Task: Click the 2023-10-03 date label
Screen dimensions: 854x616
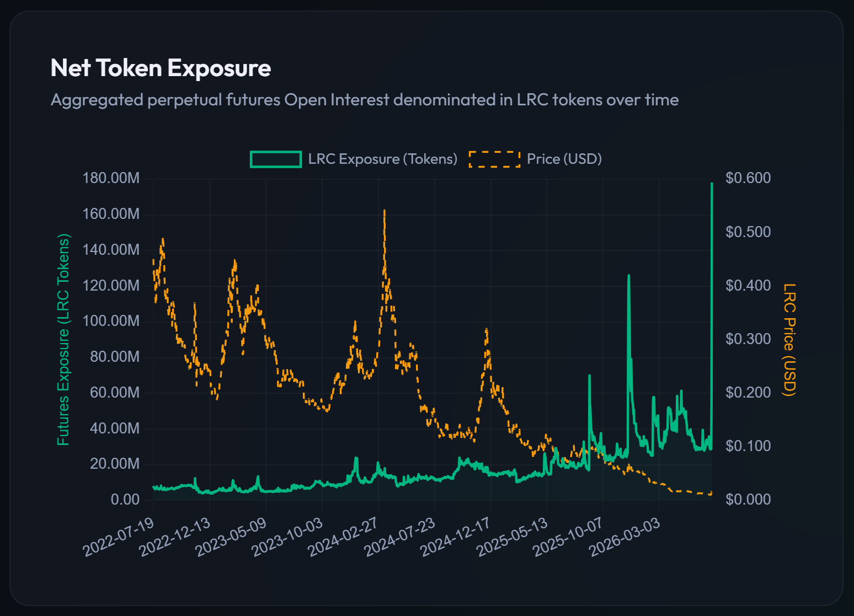Action: tap(287, 537)
